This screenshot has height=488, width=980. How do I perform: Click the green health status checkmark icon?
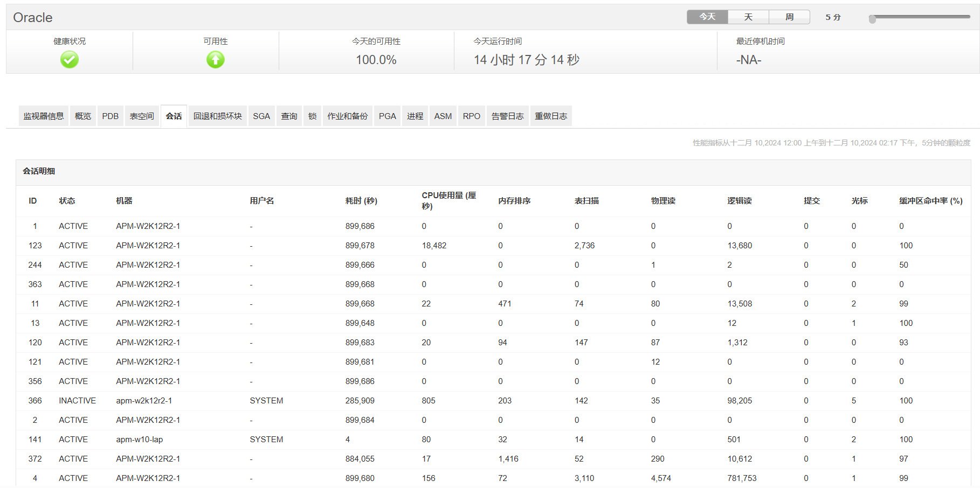[x=70, y=59]
